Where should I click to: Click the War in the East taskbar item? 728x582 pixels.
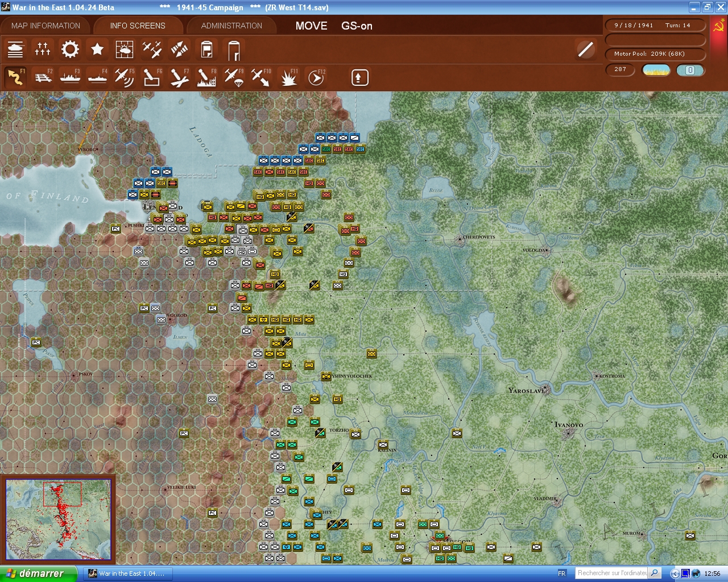pyautogui.click(x=127, y=573)
